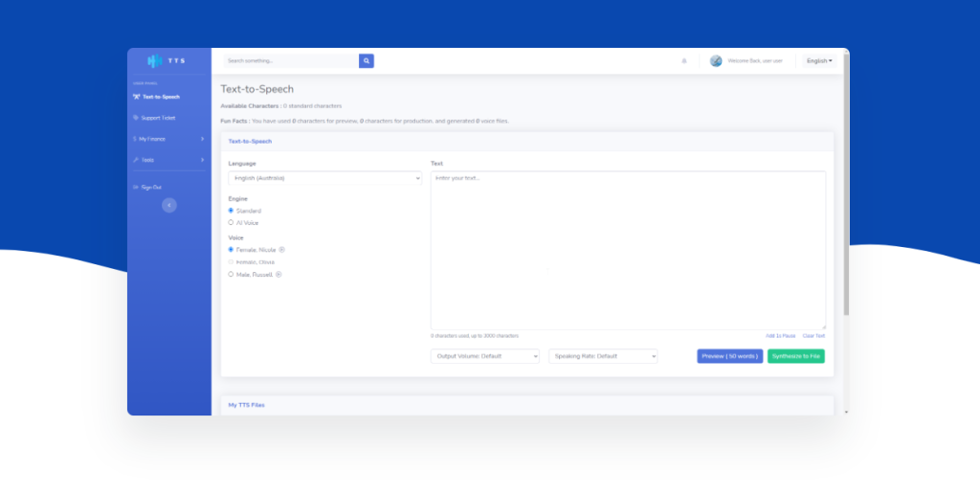Open notifications via the bell icon
The image size is (980, 494).
coord(684,61)
